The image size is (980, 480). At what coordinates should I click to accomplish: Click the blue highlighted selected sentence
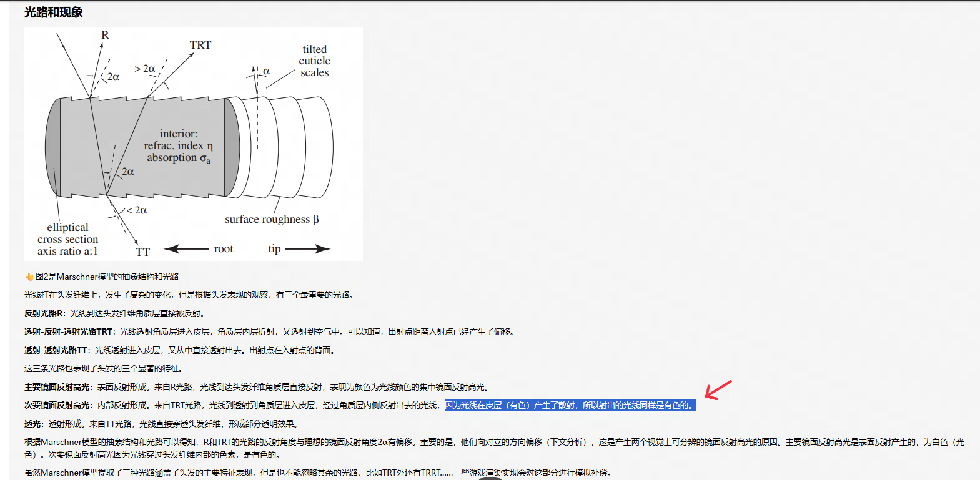pos(569,405)
